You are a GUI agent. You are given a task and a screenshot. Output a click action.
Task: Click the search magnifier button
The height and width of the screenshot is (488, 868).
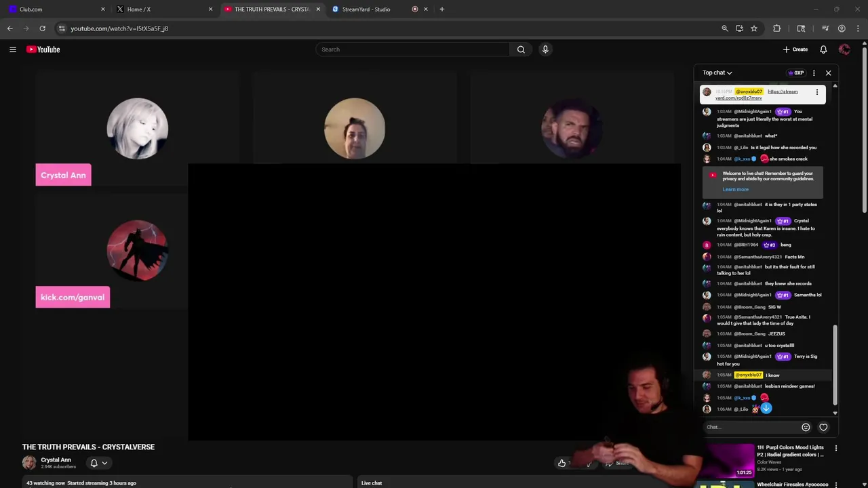tap(521, 49)
